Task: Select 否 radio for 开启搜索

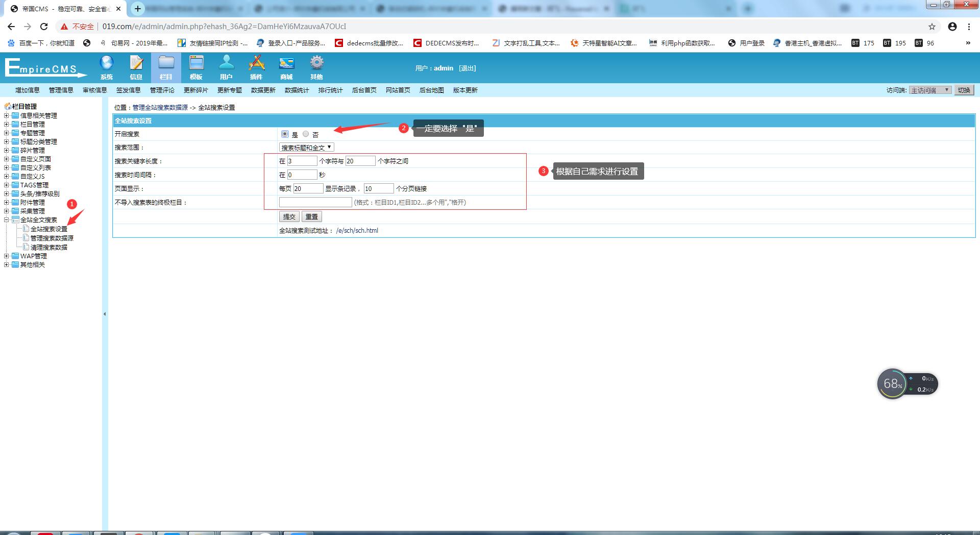Action: click(306, 134)
